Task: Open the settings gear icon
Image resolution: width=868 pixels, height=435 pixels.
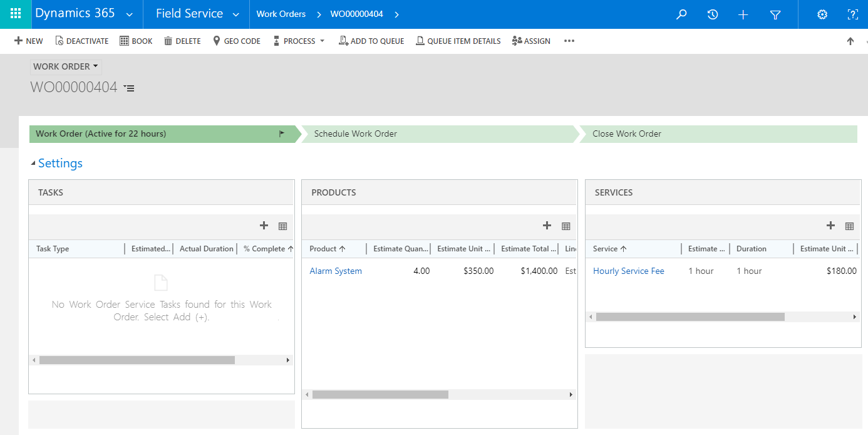Action: (x=822, y=14)
